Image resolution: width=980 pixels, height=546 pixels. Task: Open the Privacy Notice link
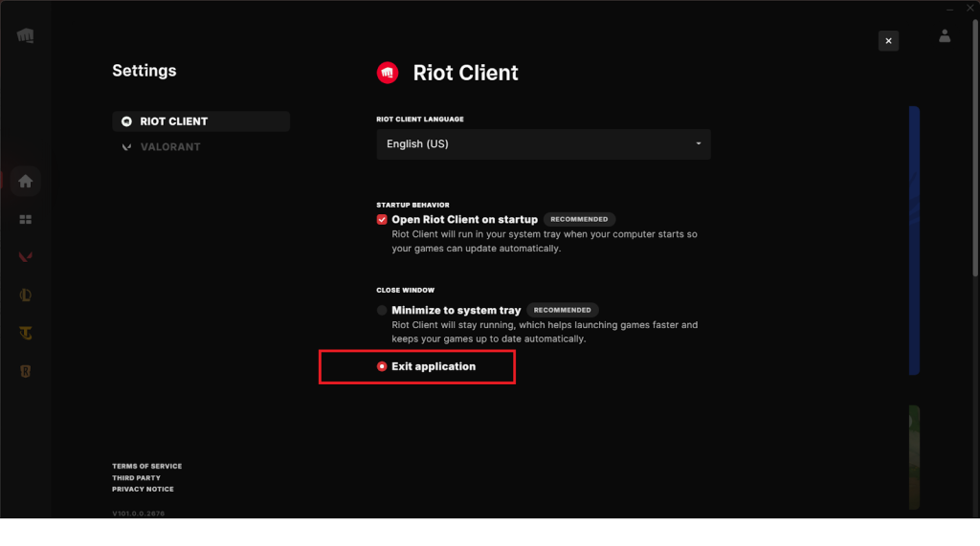(x=144, y=490)
